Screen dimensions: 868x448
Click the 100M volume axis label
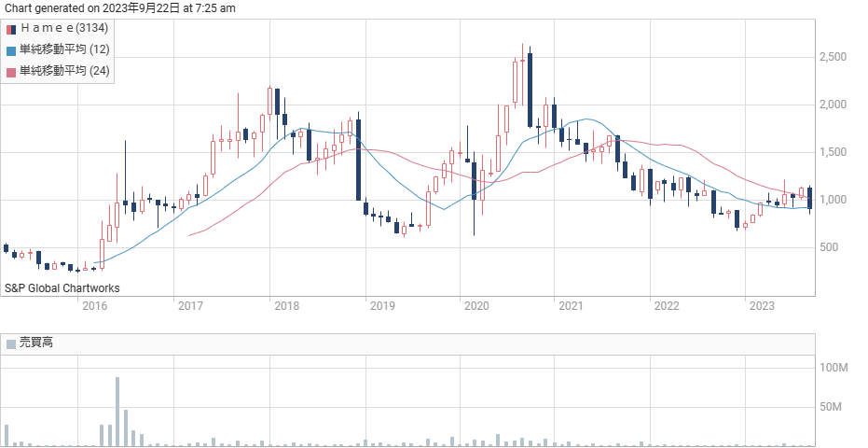[x=834, y=368]
